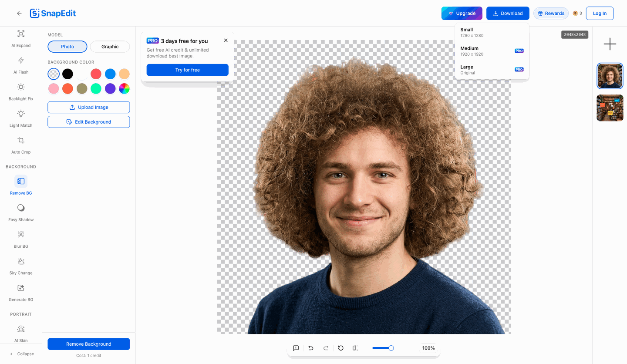
Task: Add a new image with plus icon
Action: [x=610, y=44]
